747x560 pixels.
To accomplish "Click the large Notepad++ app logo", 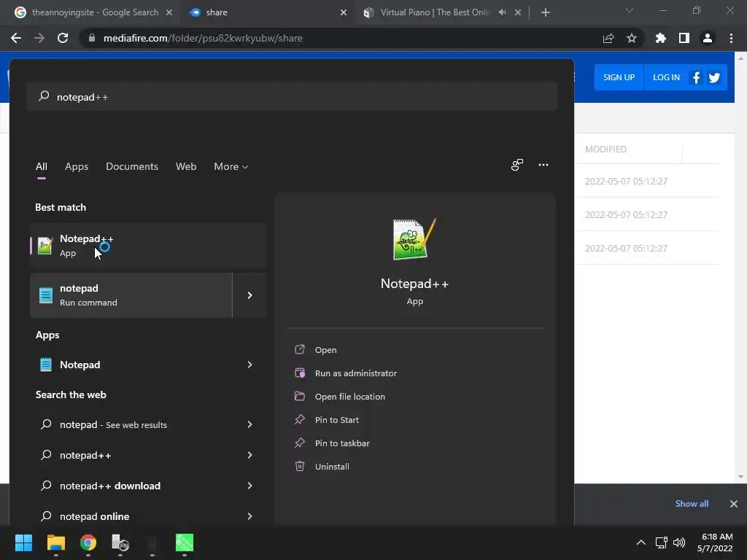I will click(414, 239).
